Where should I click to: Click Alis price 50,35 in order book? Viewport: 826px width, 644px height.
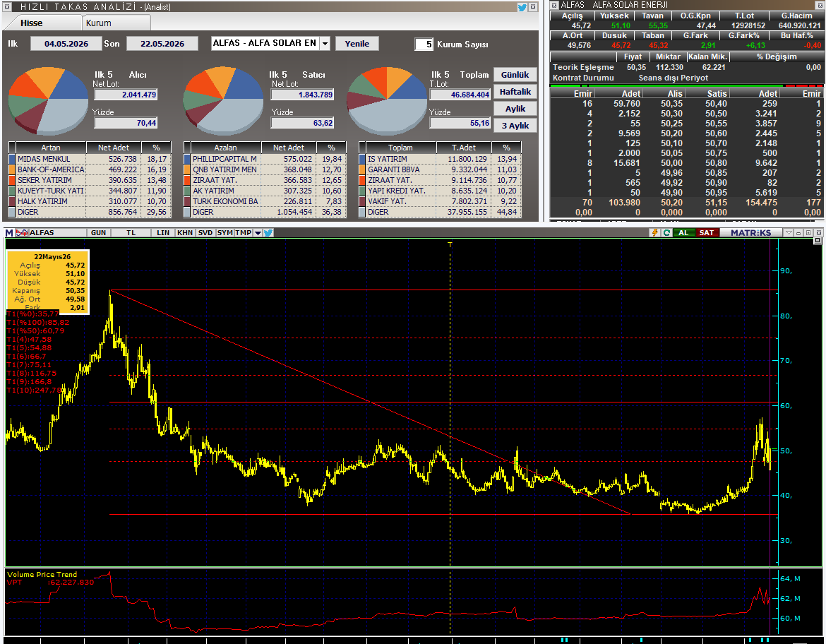(671, 104)
